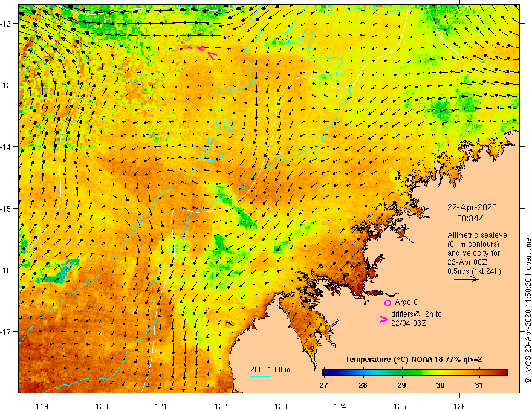532x411 pixels.
Task: Click longitude axis label 120
Action: 102,406
